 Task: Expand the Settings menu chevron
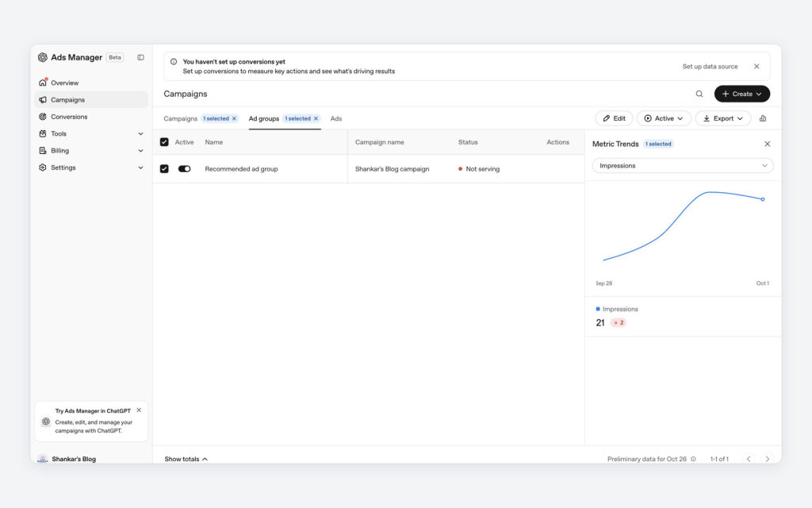click(x=140, y=167)
